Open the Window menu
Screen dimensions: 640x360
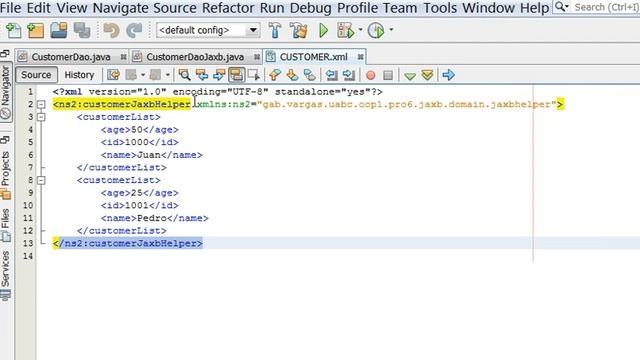point(489,7)
